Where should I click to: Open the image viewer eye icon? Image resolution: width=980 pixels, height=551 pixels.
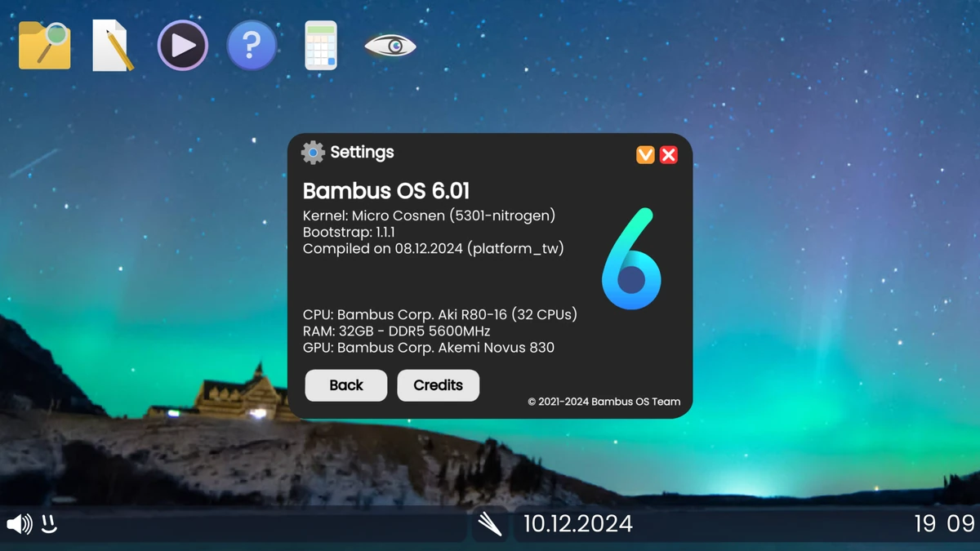pyautogui.click(x=390, y=45)
